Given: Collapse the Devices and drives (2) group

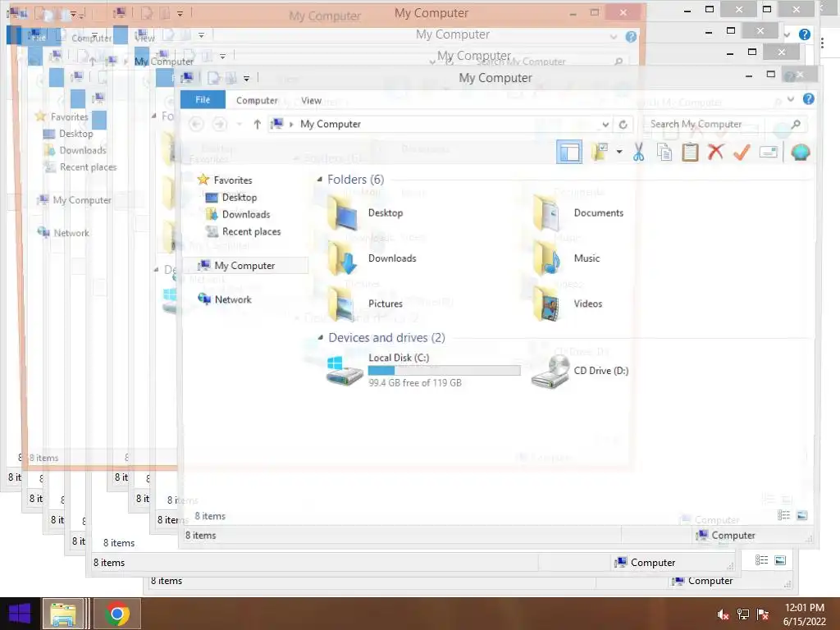Looking at the screenshot, I should (x=321, y=337).
